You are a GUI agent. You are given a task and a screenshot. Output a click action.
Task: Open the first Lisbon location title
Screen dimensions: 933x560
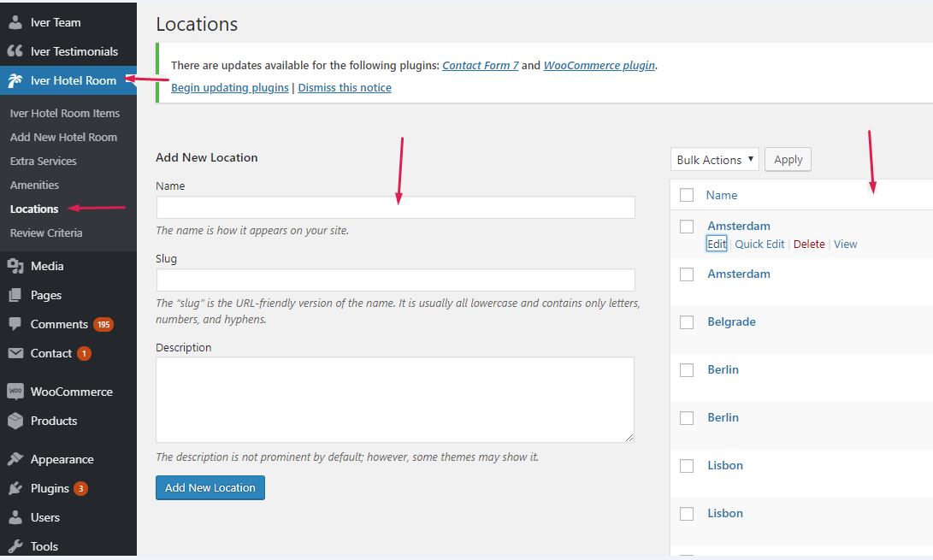(724, 465)
